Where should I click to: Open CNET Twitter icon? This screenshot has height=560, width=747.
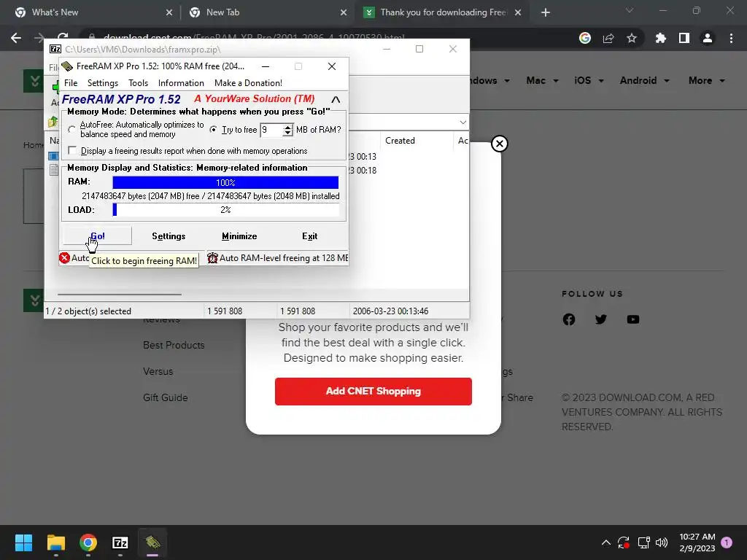coord(601,319)
